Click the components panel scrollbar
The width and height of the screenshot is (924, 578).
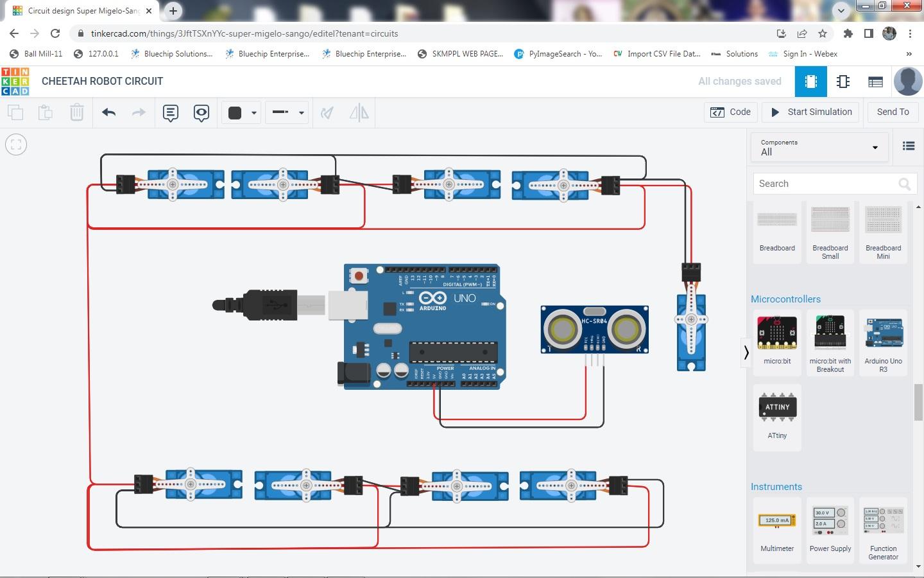pyautogui.click(x=918, y=403)
